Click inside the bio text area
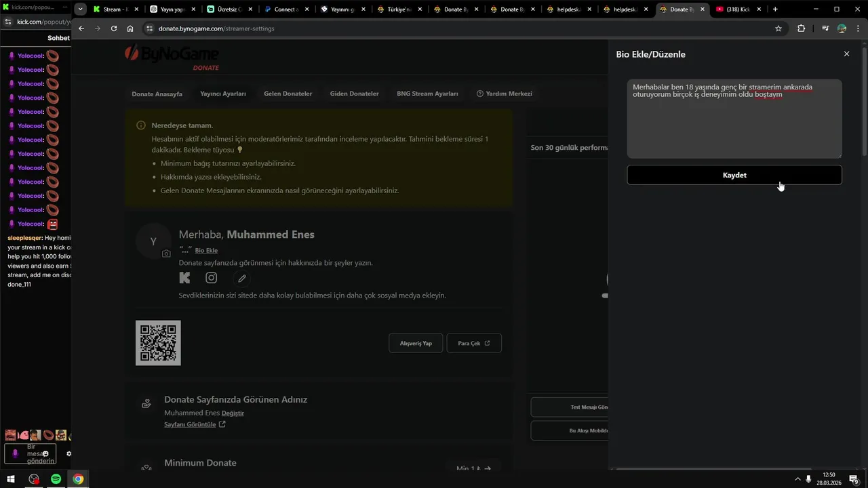This screenshot has height=488, width=868. [734, 119]
